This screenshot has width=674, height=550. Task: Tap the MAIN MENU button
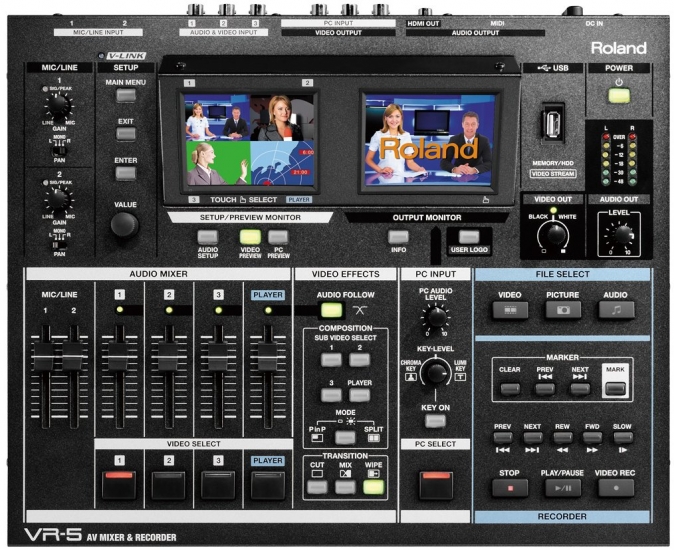[126, 95]
